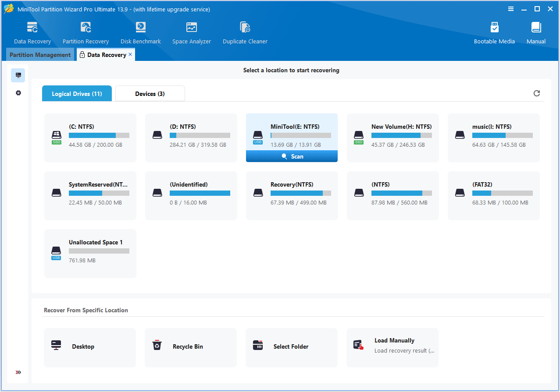This screenshot has height=392, width=560.
Task: Select New Volume H drive icon
Action: 359,137
